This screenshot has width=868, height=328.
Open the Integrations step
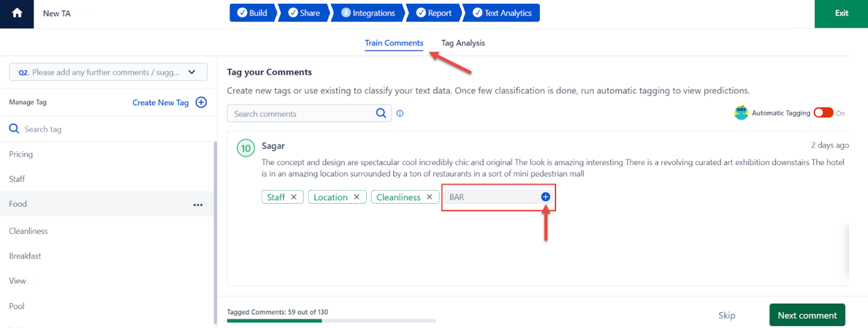point(367,13)
